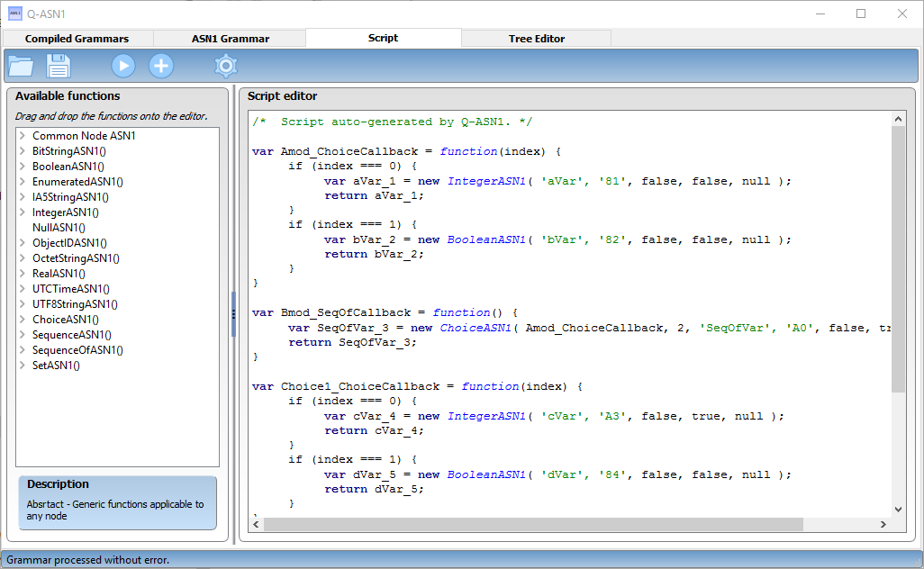Save the script using the save icon
The image size is (924, 569).
click(x=58, y=65)
